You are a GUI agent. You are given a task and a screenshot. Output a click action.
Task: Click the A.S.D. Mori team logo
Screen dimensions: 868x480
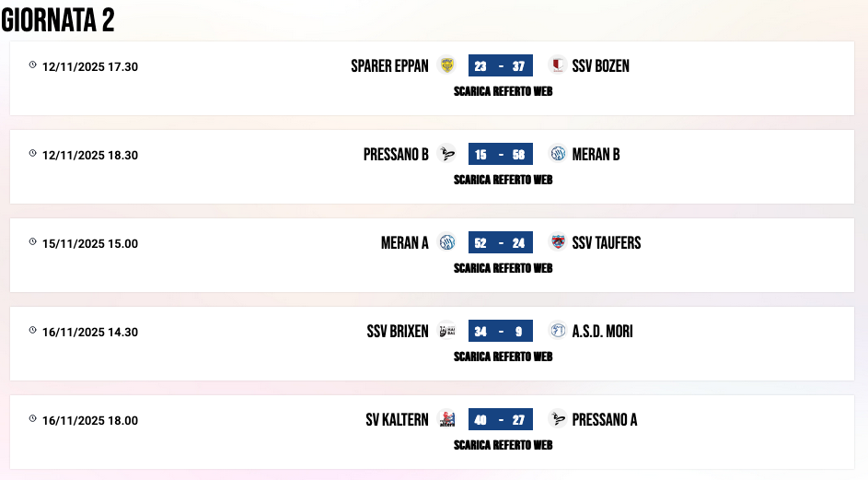pyautogui.click(x=557, y=331)
